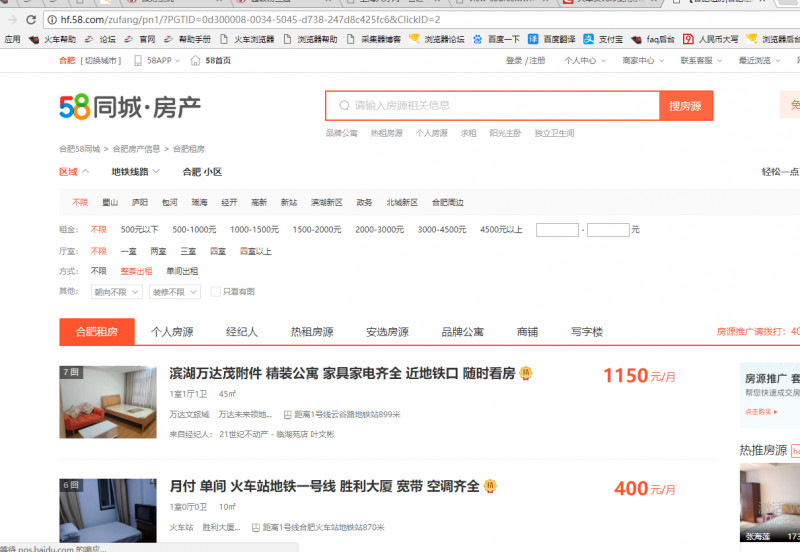The width and height of the screenshot is (800, 552).
Task: Enable the 只看有图 checkbox
Action: pyautogui.click(x=216, y=291)
